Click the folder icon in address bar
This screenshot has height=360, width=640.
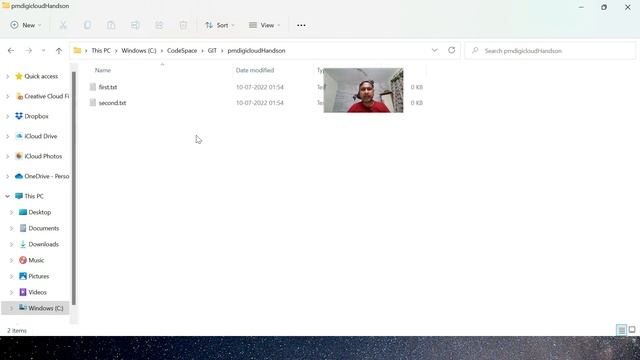[77, 51]
